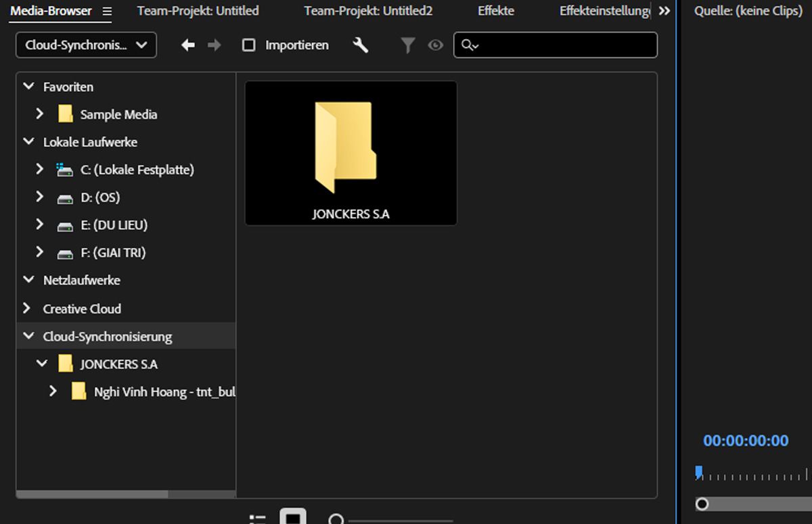The image size is (812, 524).
Task: Select the E: (DU LIEU) text
Action: tap(114, 226)
